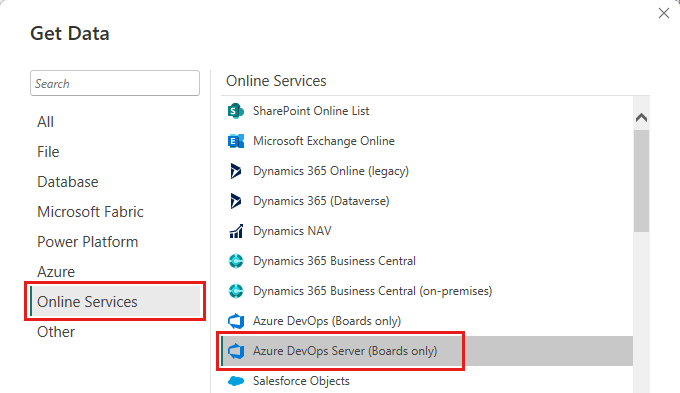Select the Dynamics 365 (Dataverse) label
680x393 pixels.
coord(321,201)
